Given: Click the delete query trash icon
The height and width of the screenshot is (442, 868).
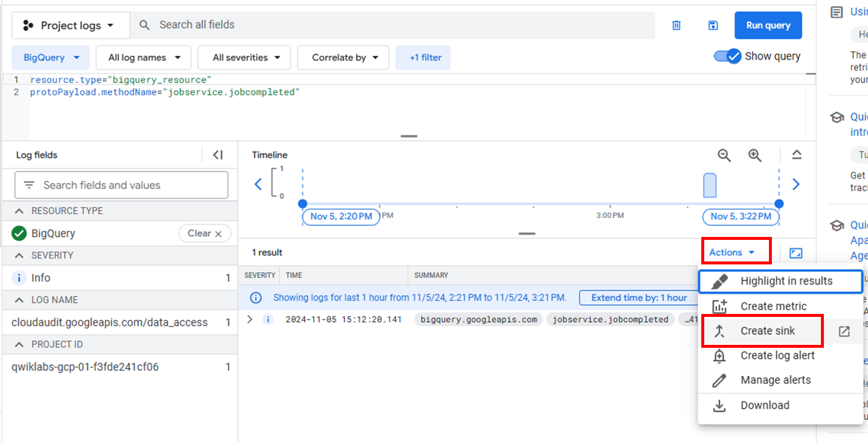Looking at the screenshot, I should 676,25.
